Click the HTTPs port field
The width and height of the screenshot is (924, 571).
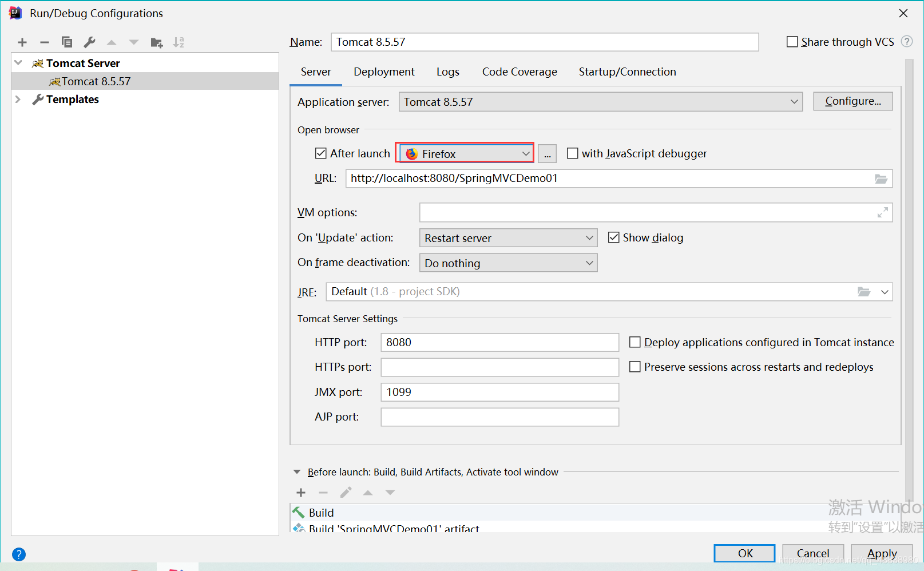tap(499, 367)
